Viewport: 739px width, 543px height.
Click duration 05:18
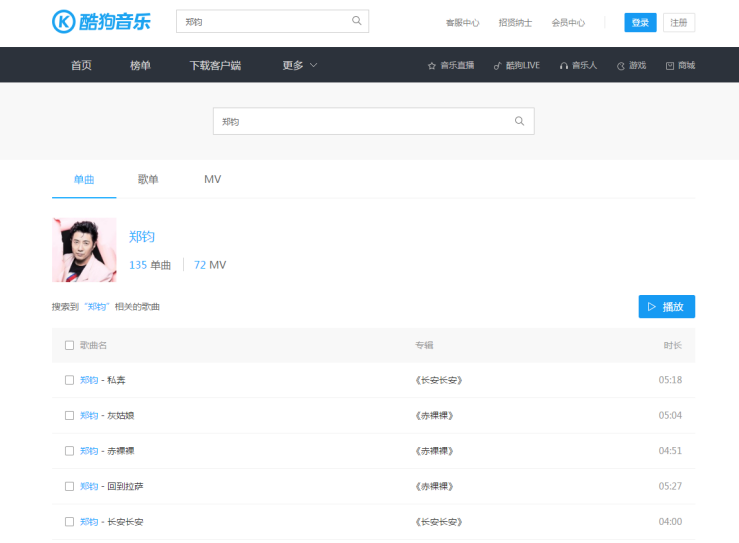[x=670, y=380]
